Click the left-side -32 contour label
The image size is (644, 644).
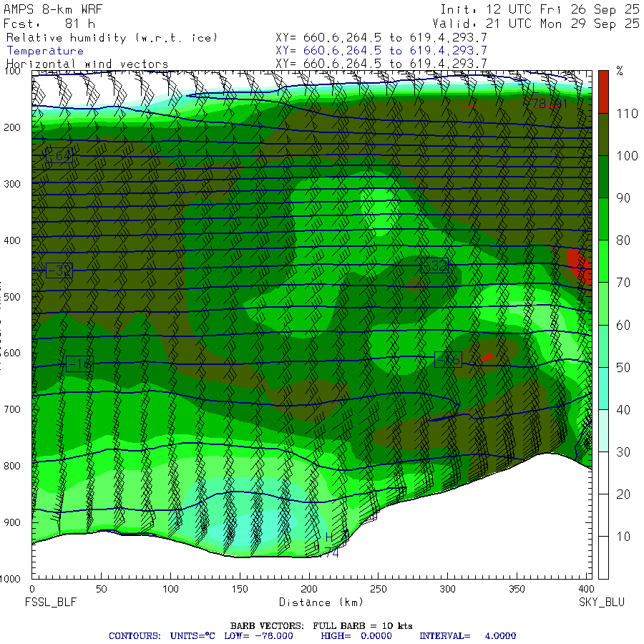point(59,270)
